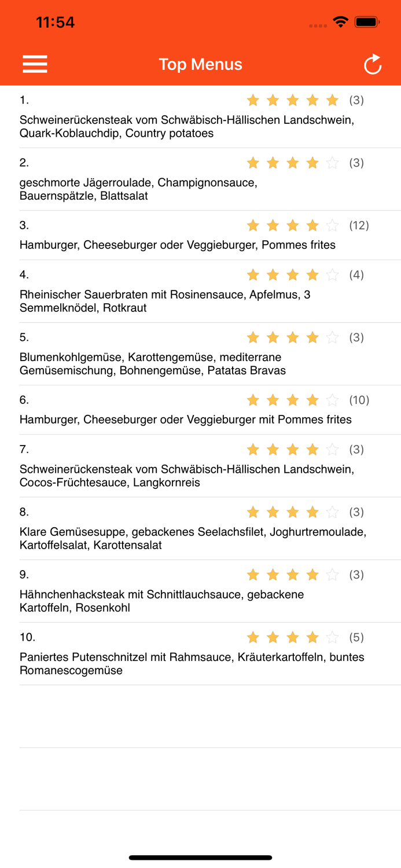Click the fifth star for Schweinerückensteak menu
This screenshot has height=868, width=401.
(x=332, y=100)
